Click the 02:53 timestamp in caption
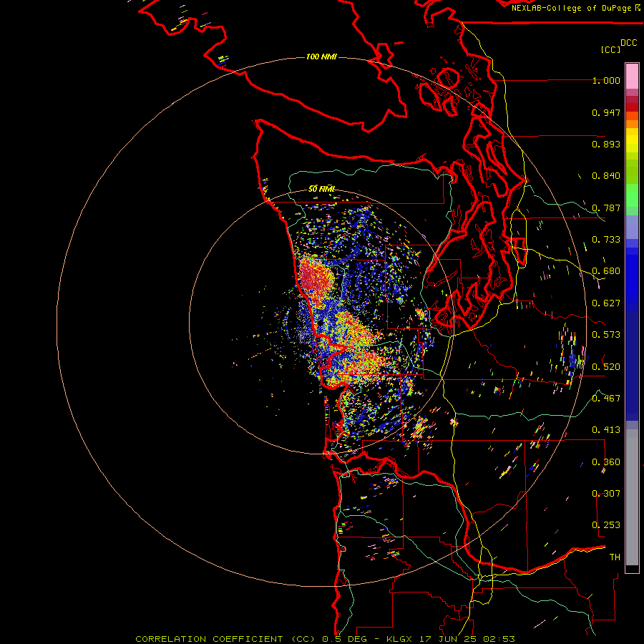Image resolution: width=644 pixels, height=644 pixels. (x=499, y=639)
